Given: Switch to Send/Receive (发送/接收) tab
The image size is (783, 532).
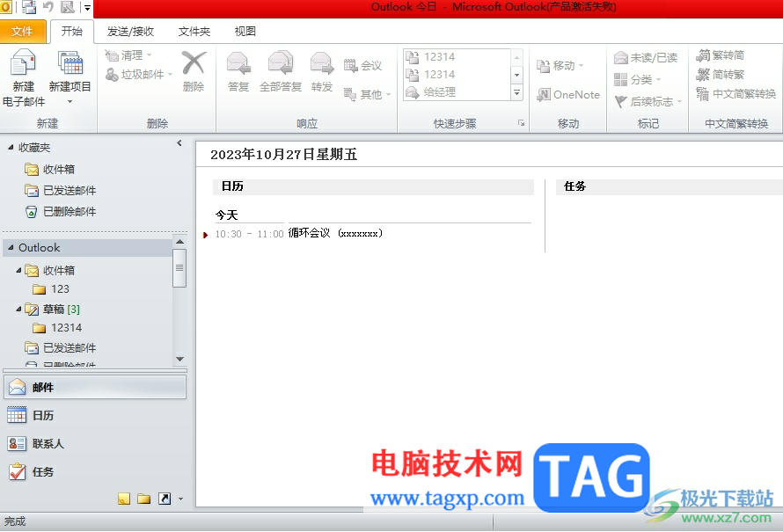Looking at the screenshot, I should click(x=130, y=32).
